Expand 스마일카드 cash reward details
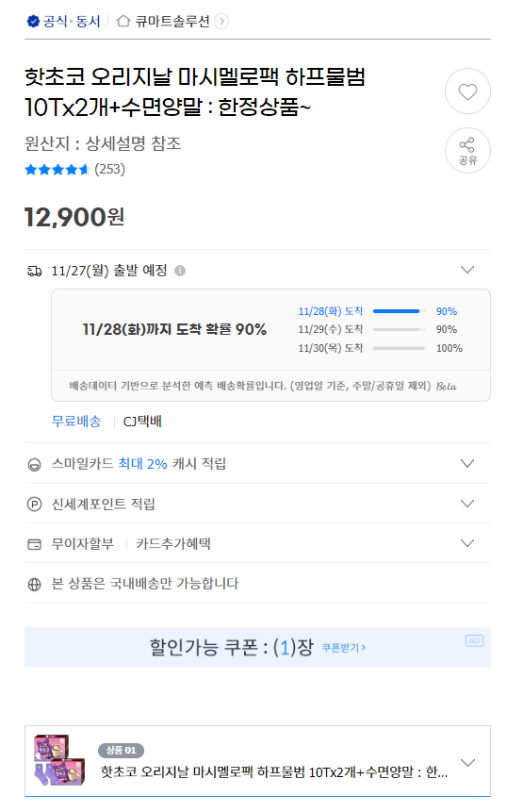The image size is (507, 812). tap(467, 463)
